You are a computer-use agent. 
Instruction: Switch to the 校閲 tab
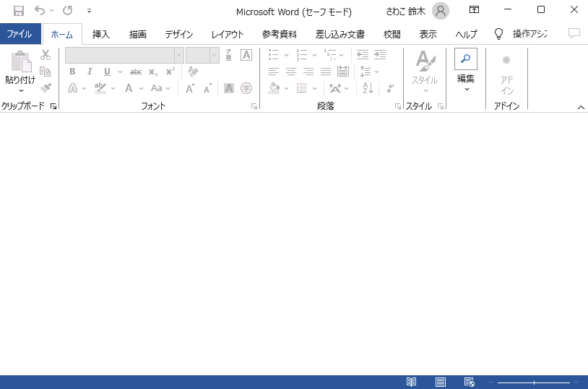pyautogui.click(x=392, y=34)
